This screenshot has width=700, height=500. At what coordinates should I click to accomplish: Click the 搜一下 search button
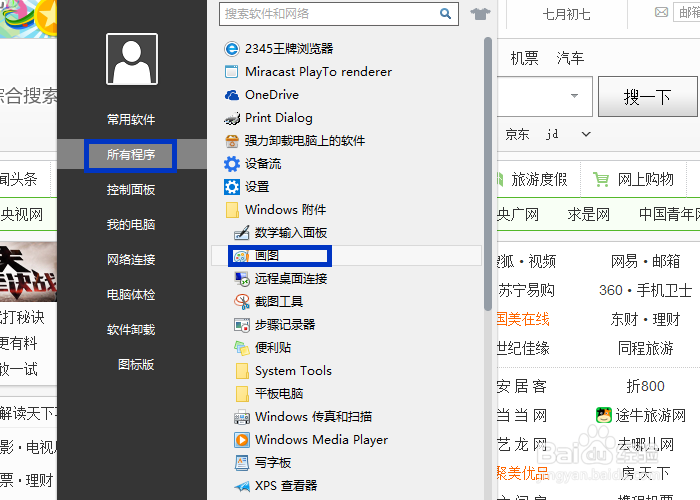647,96
